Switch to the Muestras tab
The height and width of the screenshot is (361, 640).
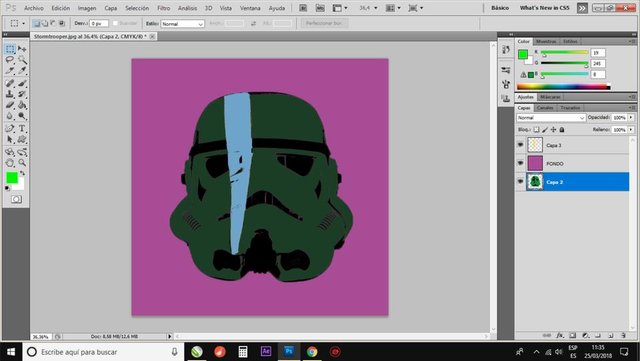(x=546, y=42)
